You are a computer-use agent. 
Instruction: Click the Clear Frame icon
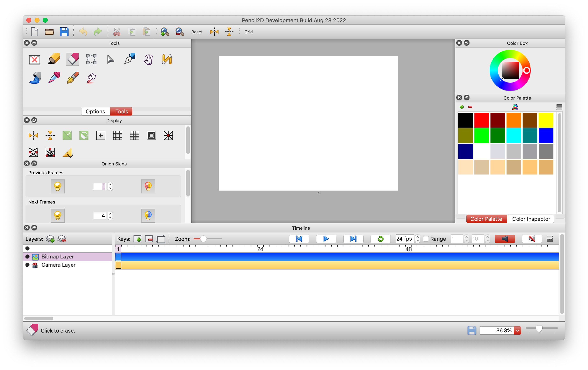pos(34,59)
